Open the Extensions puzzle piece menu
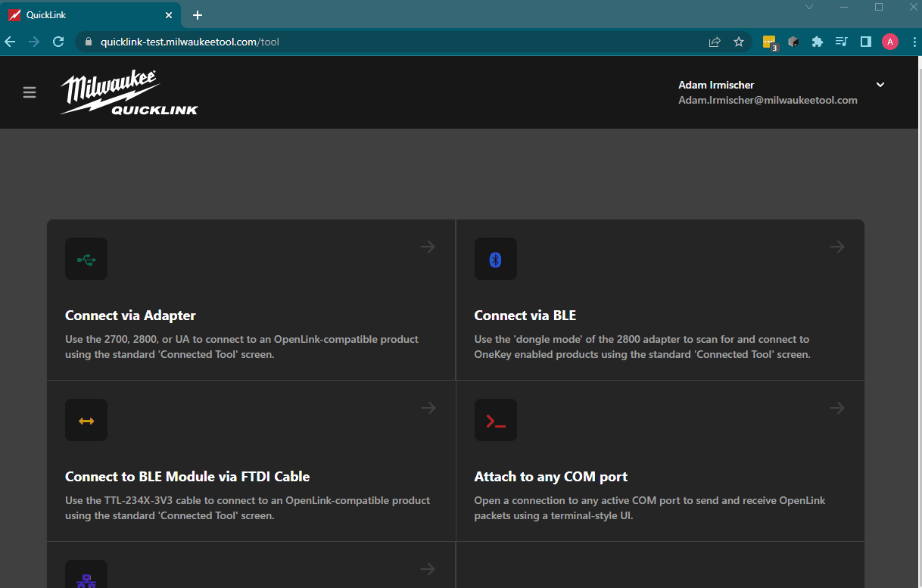The image size is (922, 588). (818, 42)
